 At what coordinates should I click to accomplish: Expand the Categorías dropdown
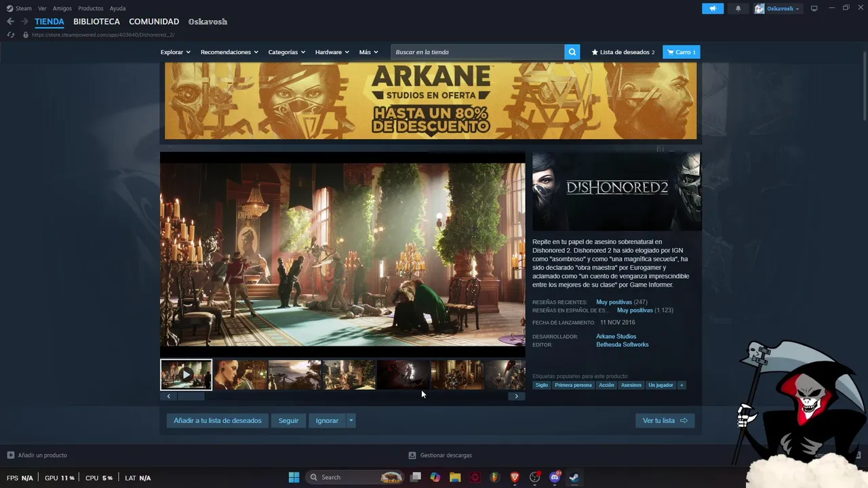tap(286, 52)
